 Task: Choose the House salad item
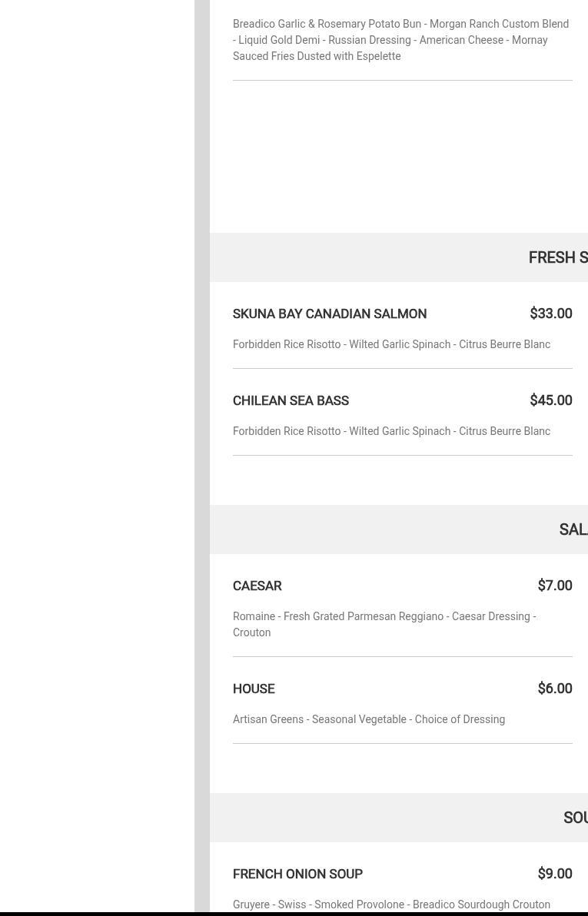[254, 689]
